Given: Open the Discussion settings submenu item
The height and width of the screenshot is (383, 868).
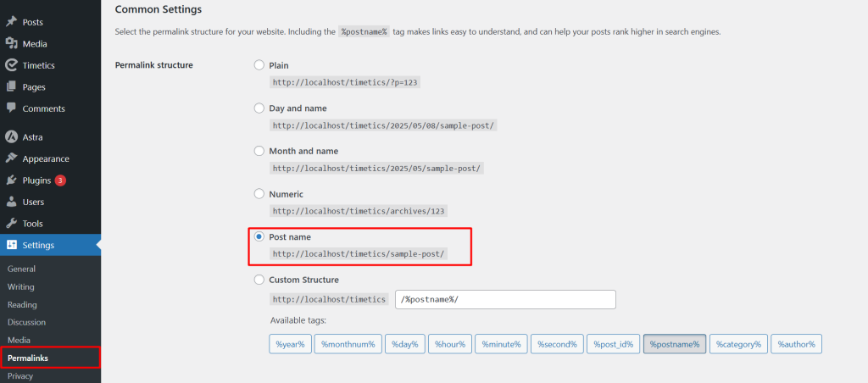Looking at the screenshot, I should coord(26,322).
